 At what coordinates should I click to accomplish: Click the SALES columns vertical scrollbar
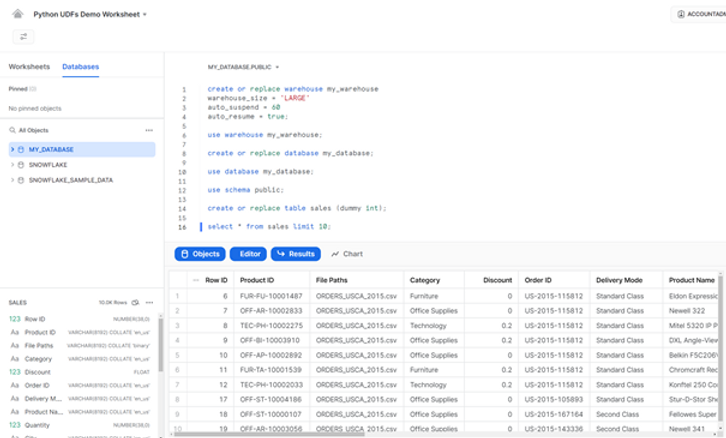coord(161,344)
